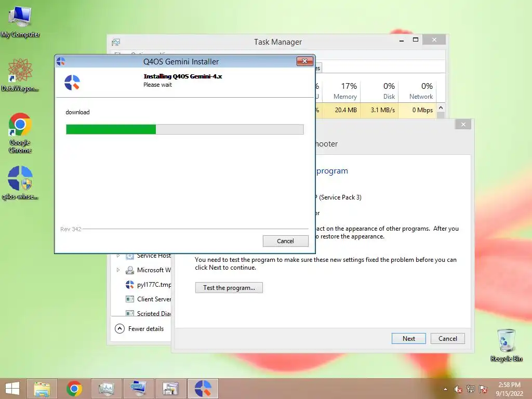
Task: Click the Q4OS logo in the installer header
Action: click(x=72, y=83)
